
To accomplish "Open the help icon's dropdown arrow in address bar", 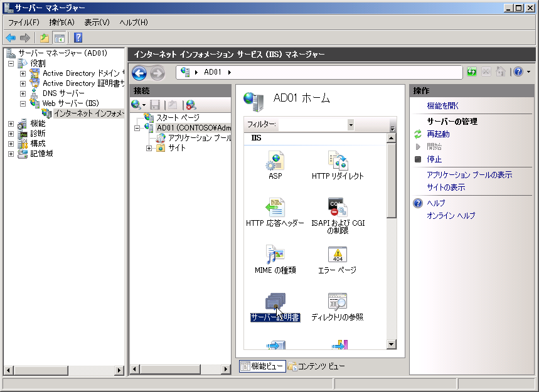I will tap(528, 72).
